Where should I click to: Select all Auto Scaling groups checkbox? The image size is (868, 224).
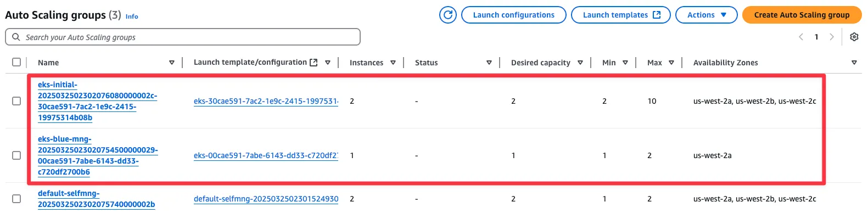(x=16, y=62)
